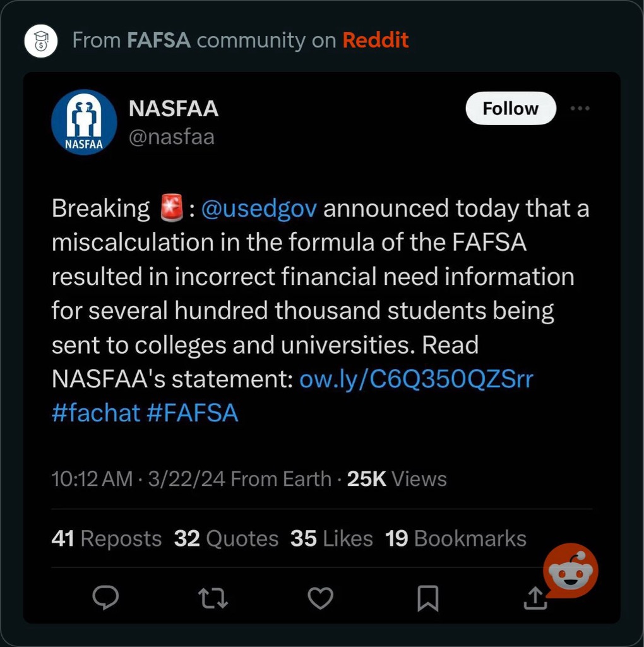Share the tweet via upload icon
The height and width of the screenshot is (647, 644).
click(535, 597)
